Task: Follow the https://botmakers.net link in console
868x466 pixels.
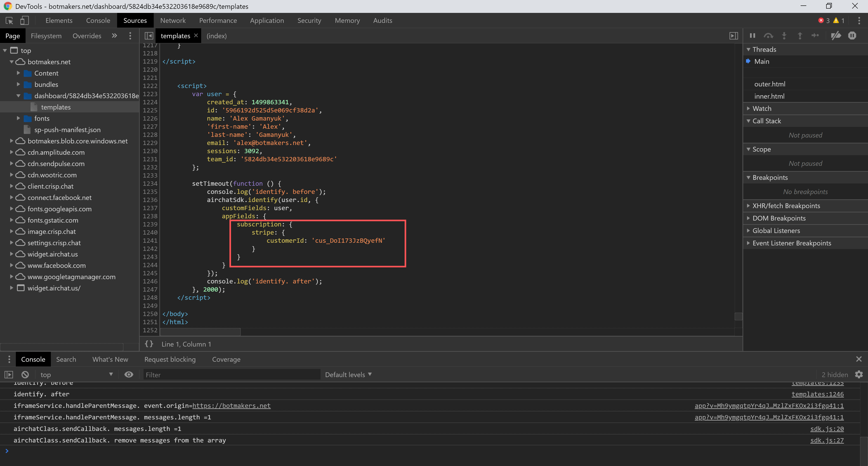Action: (x=231, y=406)
